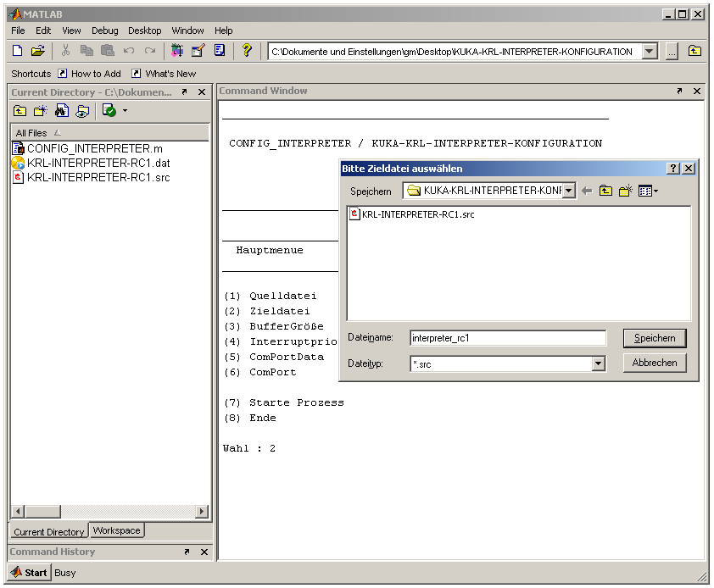
Task: Open MATLAB Help
Action: pyautogui.click(x=246, y=51)
